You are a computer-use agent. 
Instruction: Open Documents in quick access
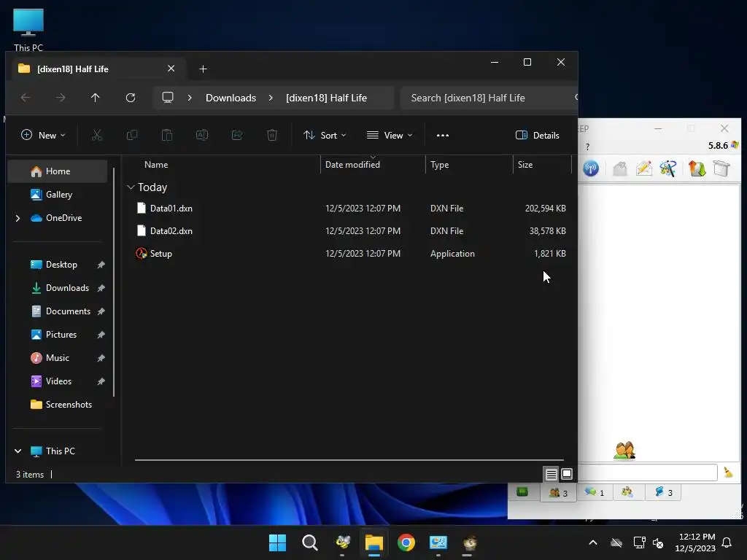(58, 311)
